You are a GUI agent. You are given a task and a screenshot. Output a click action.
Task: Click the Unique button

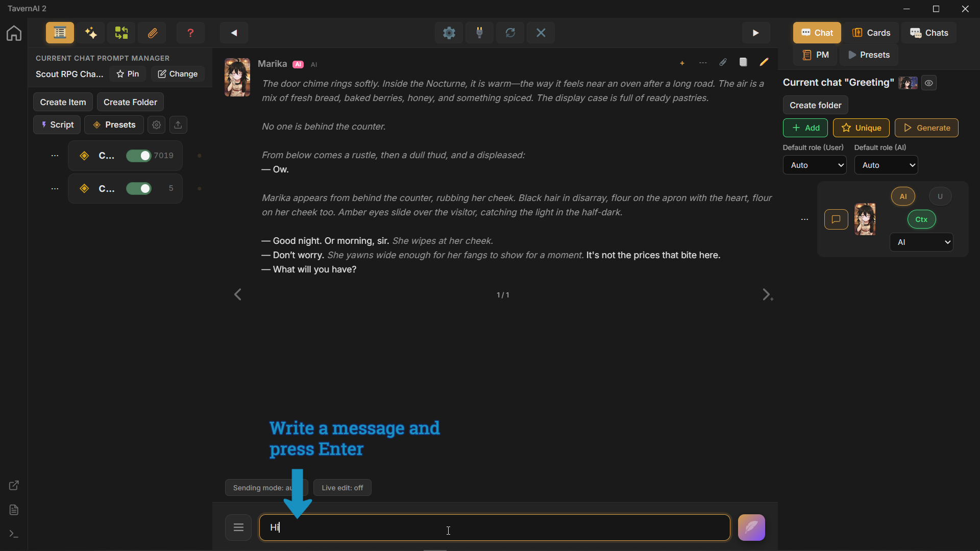click(861, 128)
